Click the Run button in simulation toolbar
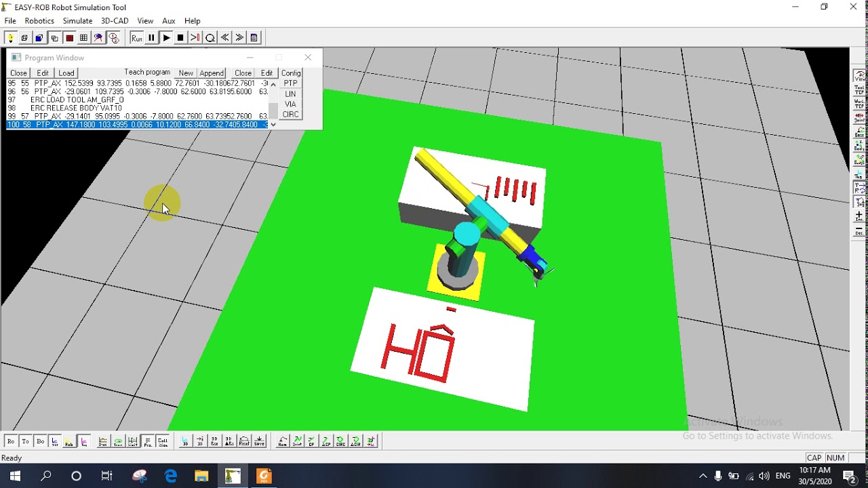Image resolution: width=868 pixels, height=488 pixels. coord(136,38)
